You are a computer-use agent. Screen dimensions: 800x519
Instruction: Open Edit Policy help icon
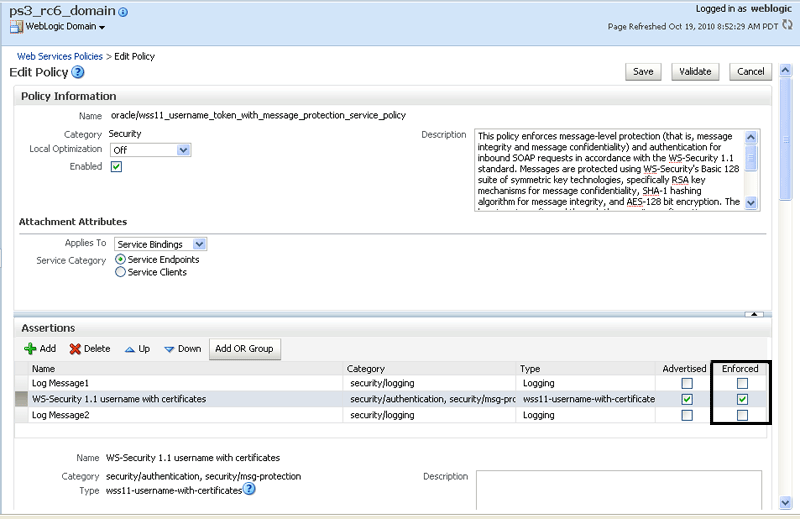tap(78, 72)
